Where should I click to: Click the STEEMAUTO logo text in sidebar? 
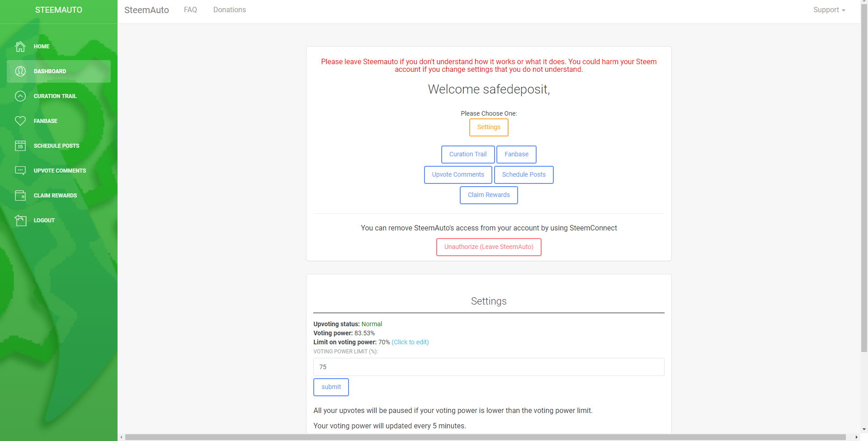[x=59, y=10]
